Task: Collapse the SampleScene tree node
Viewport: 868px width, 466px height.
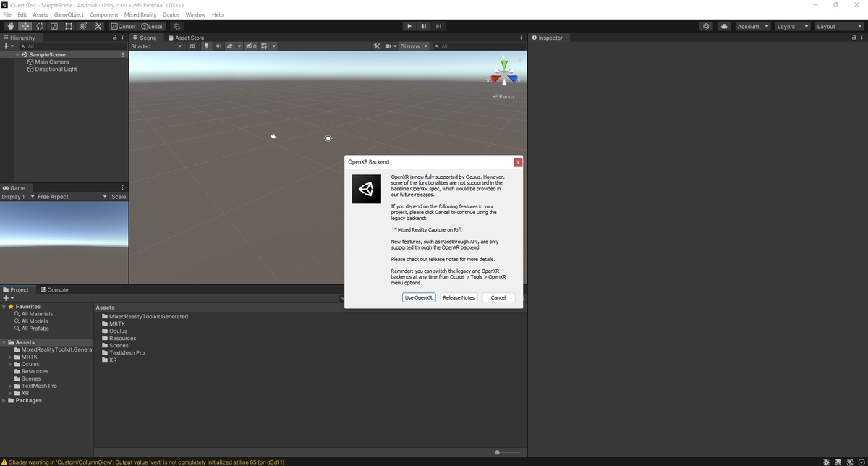Action: (x=17, y=54)
